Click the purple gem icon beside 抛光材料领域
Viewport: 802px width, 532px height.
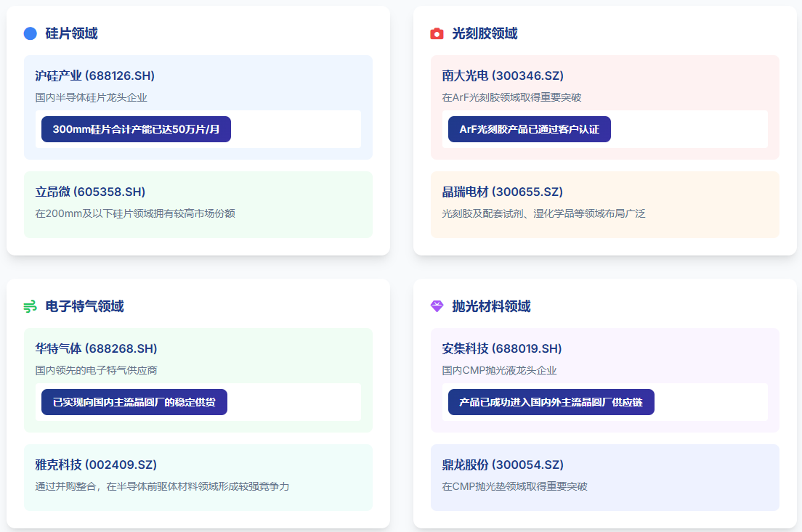point(437,306)
